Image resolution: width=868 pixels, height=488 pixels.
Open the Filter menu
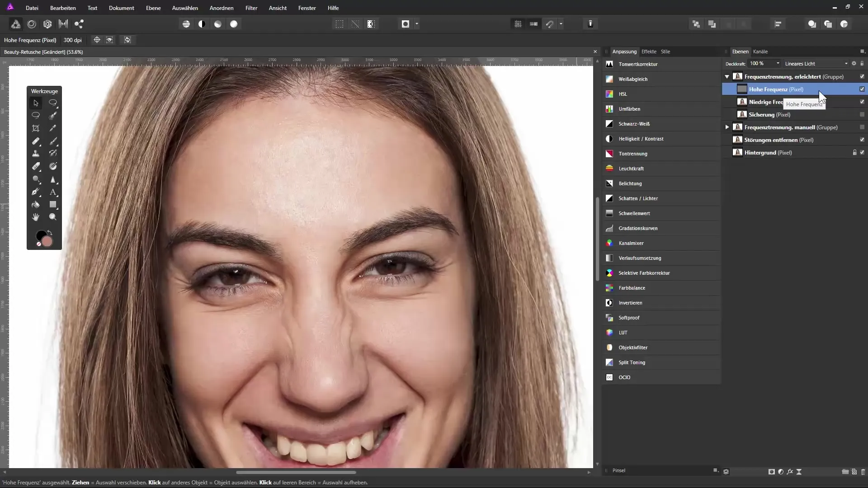251,8
